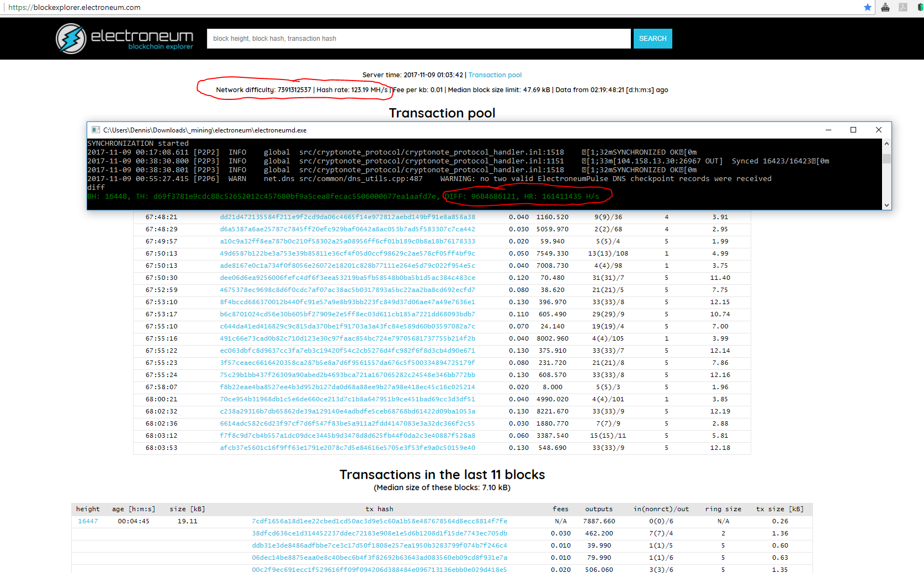The height and width of the screenshot is (573, 924).
Task: Open transaction hash 6614adc582c6d23f
Action: (348, 423)
